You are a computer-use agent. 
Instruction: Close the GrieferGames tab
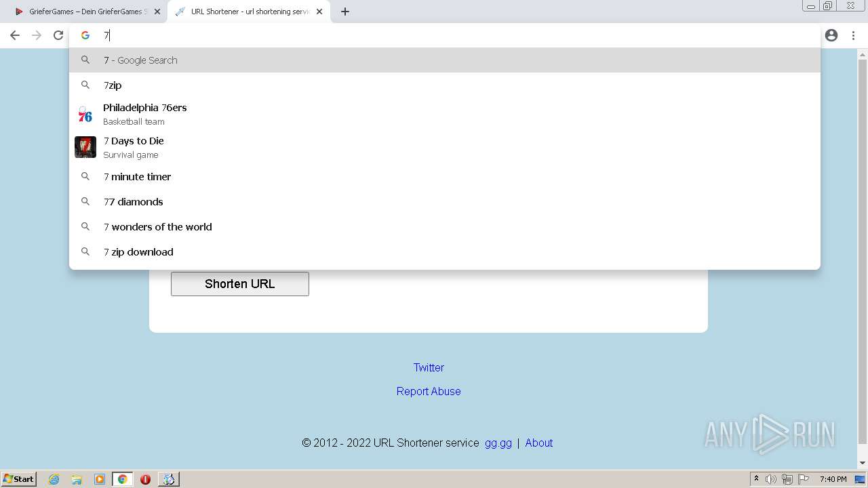pyautogui.click(x=157, y=12)
